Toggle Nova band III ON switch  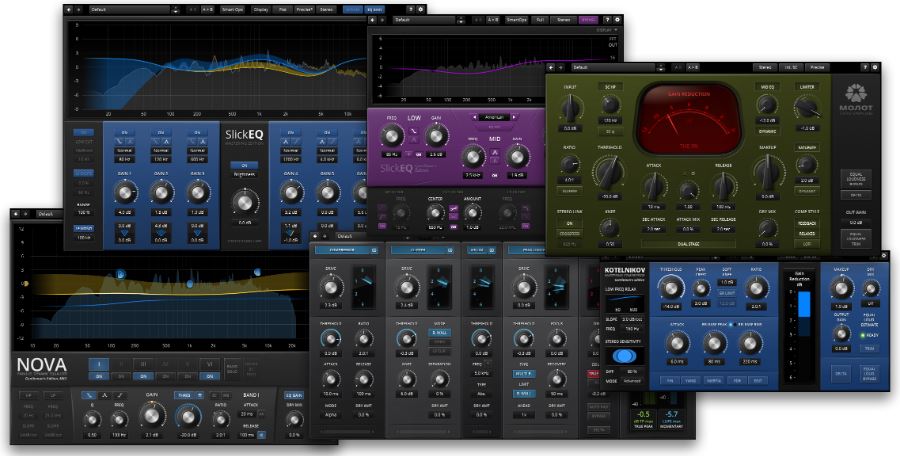pyautogui.click(x=143, y=376)
